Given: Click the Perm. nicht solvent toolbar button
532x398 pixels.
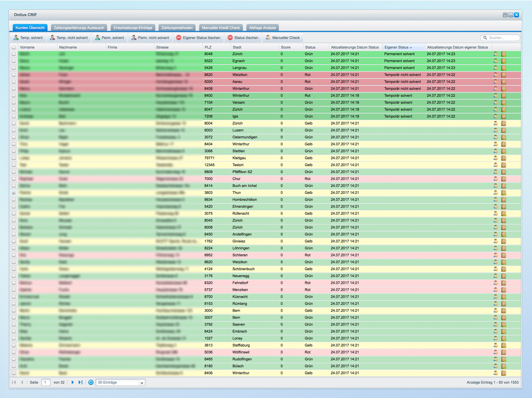Looking at the screenshot, I should point(150,37).
